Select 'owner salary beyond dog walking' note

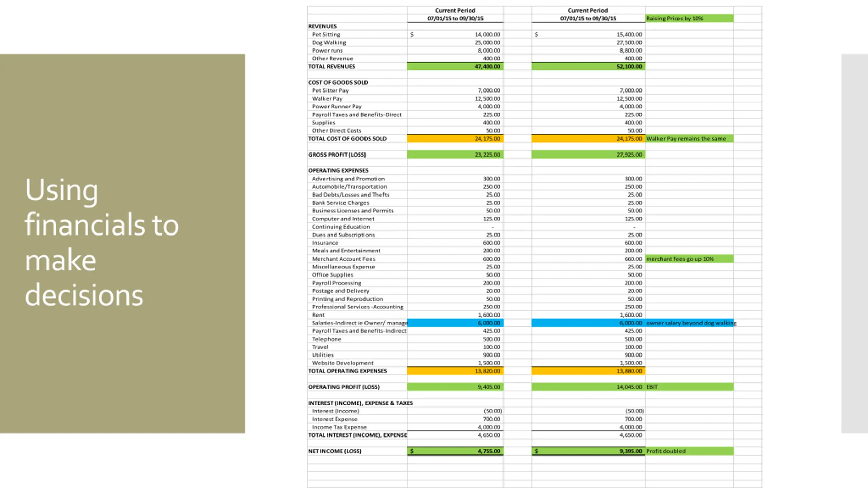pyautogui.click(x=691, y=323)
